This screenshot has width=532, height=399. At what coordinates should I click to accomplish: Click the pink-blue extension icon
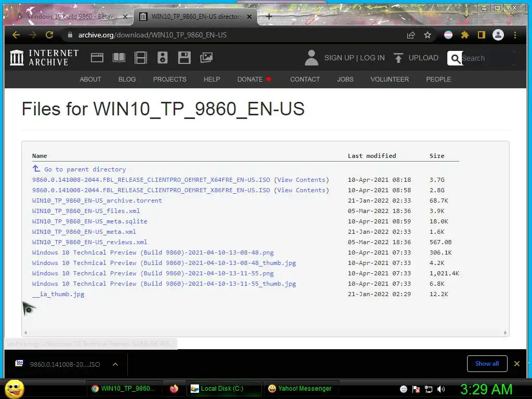coord(448,35)
